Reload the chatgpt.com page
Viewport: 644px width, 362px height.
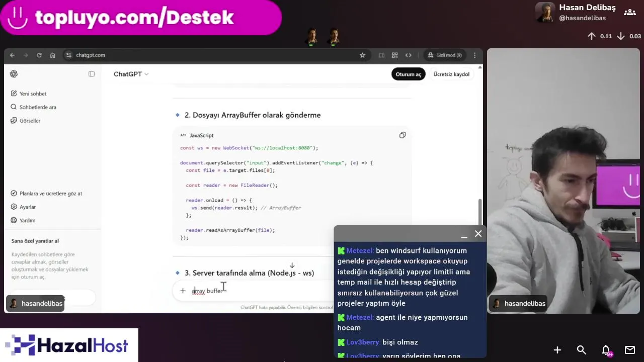39,55
